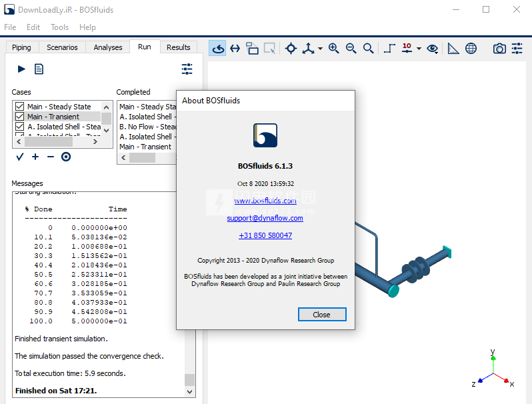Click the node numbers slider icon

407,48
